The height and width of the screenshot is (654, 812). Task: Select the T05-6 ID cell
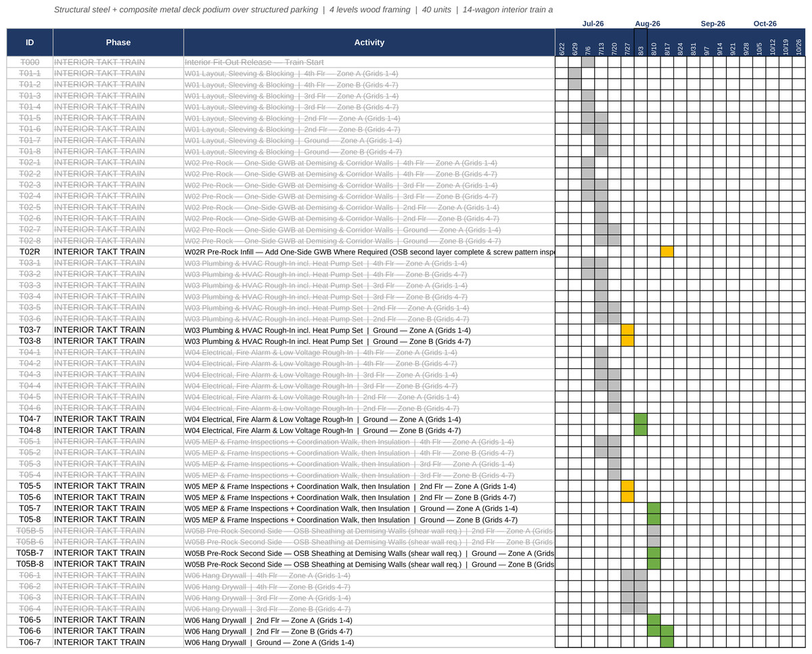pyautogui.click(x=30, y=497)
